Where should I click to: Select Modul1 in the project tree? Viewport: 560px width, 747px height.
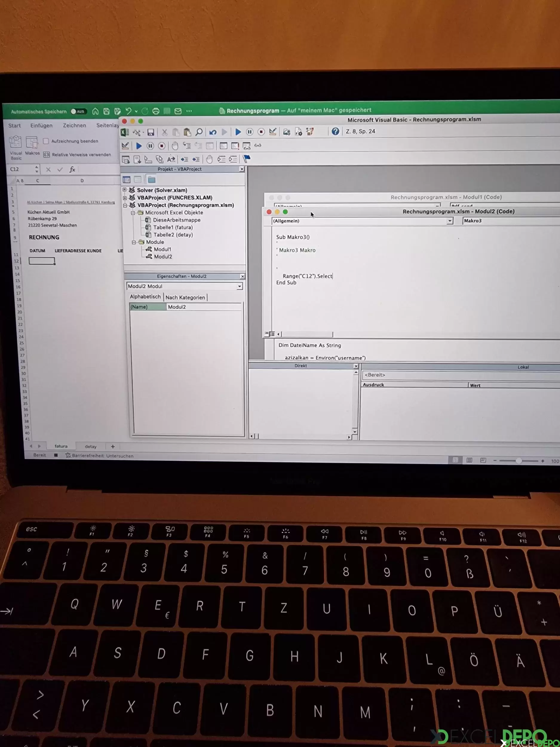(162, 249)
